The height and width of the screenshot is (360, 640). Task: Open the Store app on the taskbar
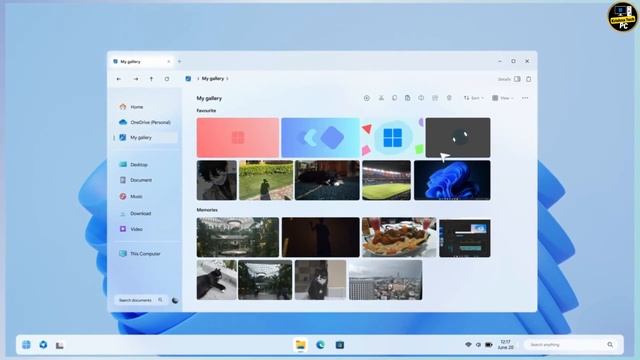[340, 345]
